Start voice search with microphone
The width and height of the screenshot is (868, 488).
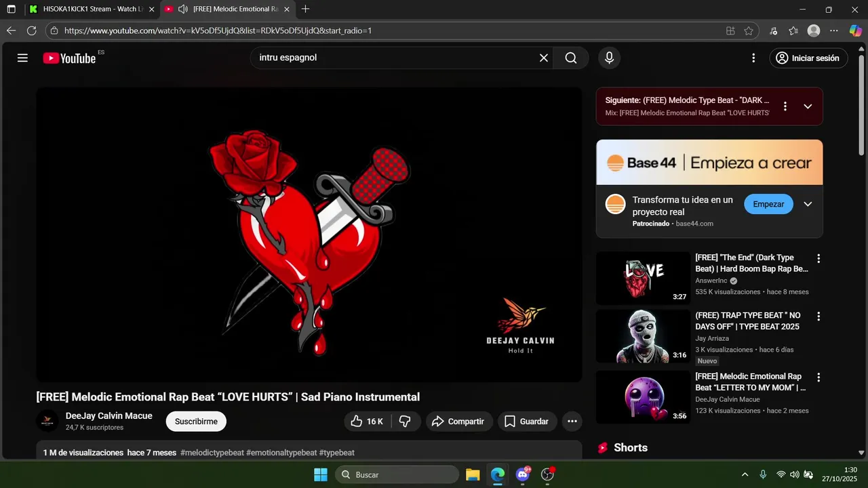609,58
